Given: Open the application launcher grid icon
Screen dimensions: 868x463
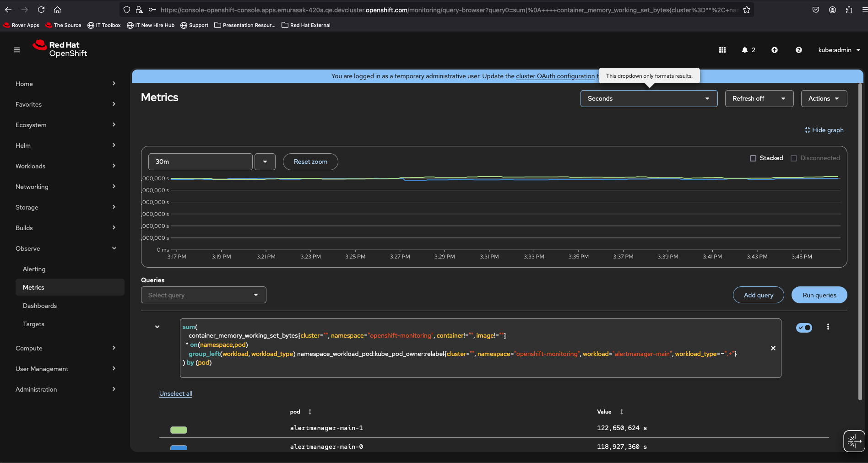Looking at the screenshot, I should click(722, 50).
